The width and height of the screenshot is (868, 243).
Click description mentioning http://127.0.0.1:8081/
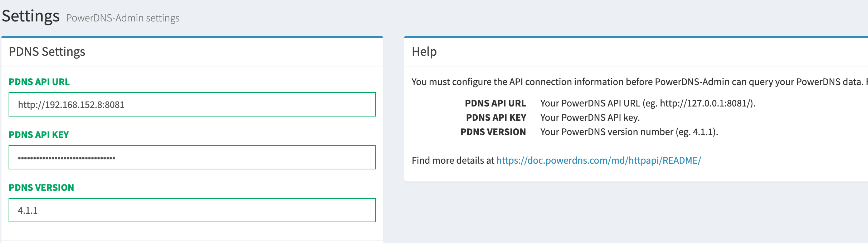pyautogui.click(x=648, y=103)
